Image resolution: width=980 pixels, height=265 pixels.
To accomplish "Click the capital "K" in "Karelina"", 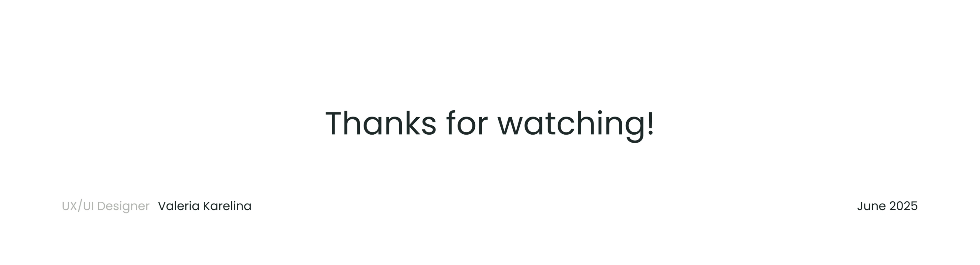I will click(x=206, y=206).
